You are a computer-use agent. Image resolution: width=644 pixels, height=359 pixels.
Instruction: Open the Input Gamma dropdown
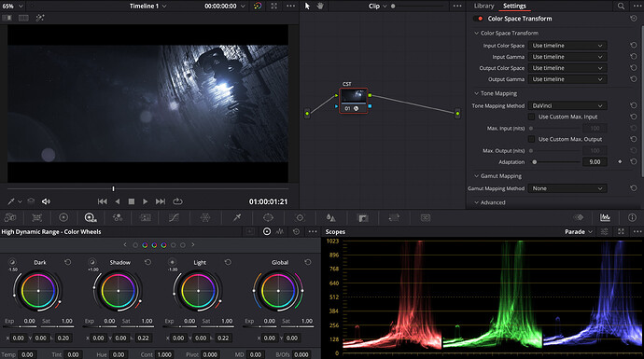[x=567, y=57]
